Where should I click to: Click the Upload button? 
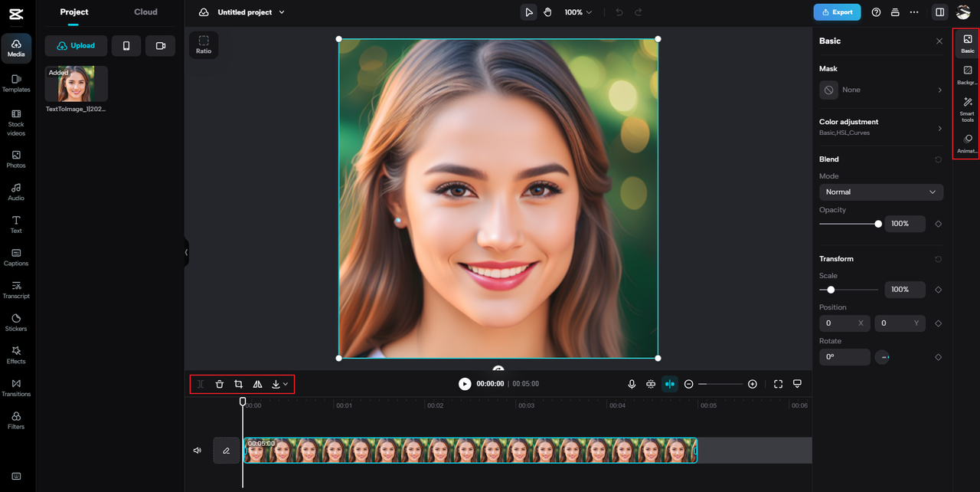click(x=76, y=46)
